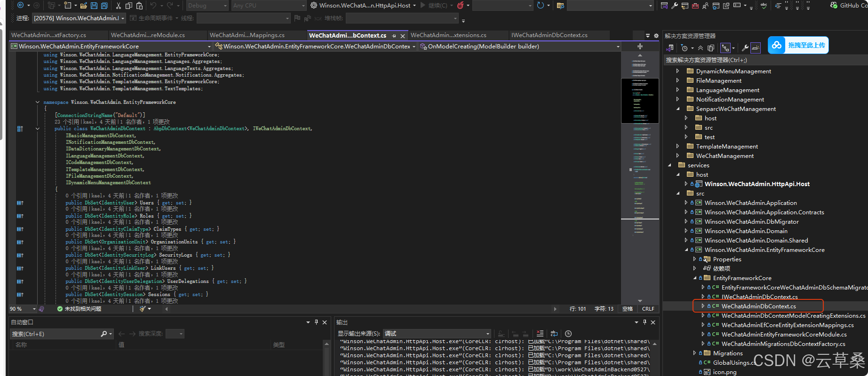The height and width of the screenshot is (376, 868).
Task: Click Switch Views icon in Solution Explorer
Action: [x=669, y=48]
